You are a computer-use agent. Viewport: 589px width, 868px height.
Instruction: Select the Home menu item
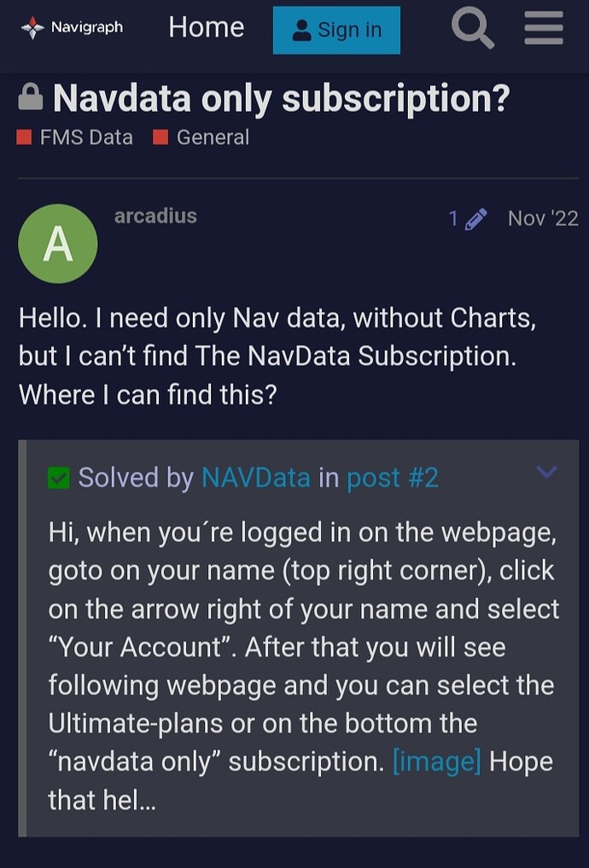[206, 27]
